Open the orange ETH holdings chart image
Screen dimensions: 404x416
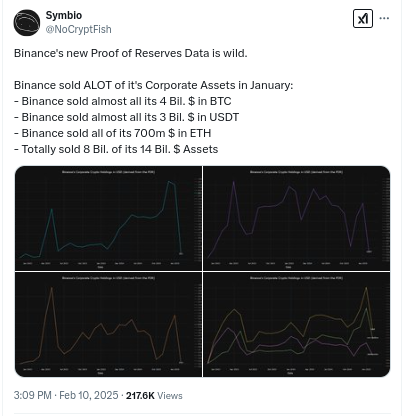108,325
